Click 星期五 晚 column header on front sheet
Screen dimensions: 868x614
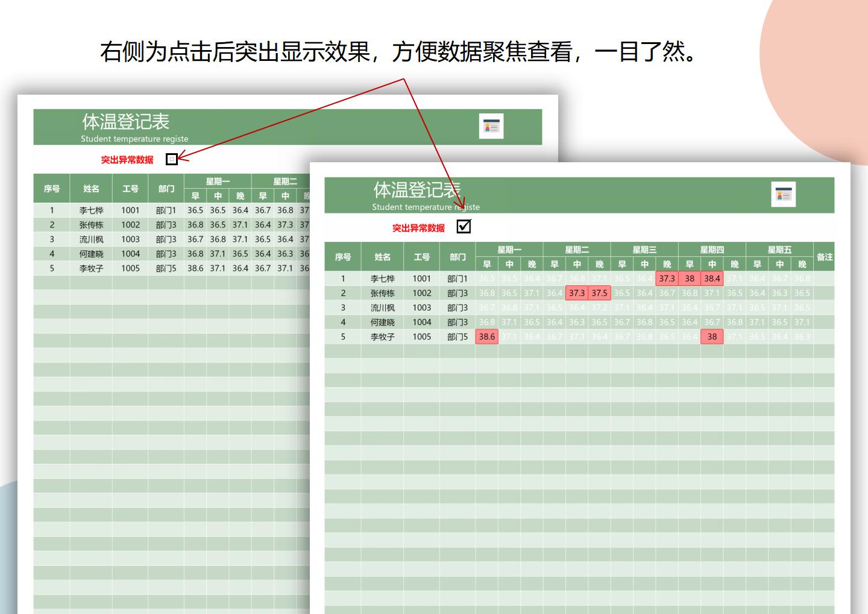click(x=802, y=264)
